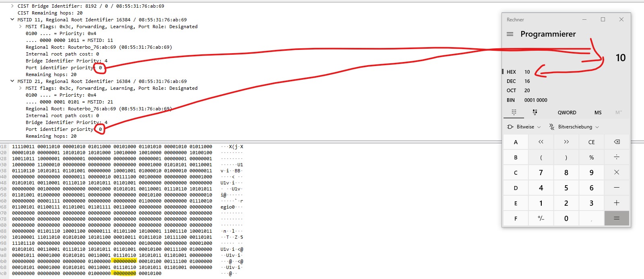
Task: Expand MSTI flags under MSTID 21
Action: pos(20,88)
